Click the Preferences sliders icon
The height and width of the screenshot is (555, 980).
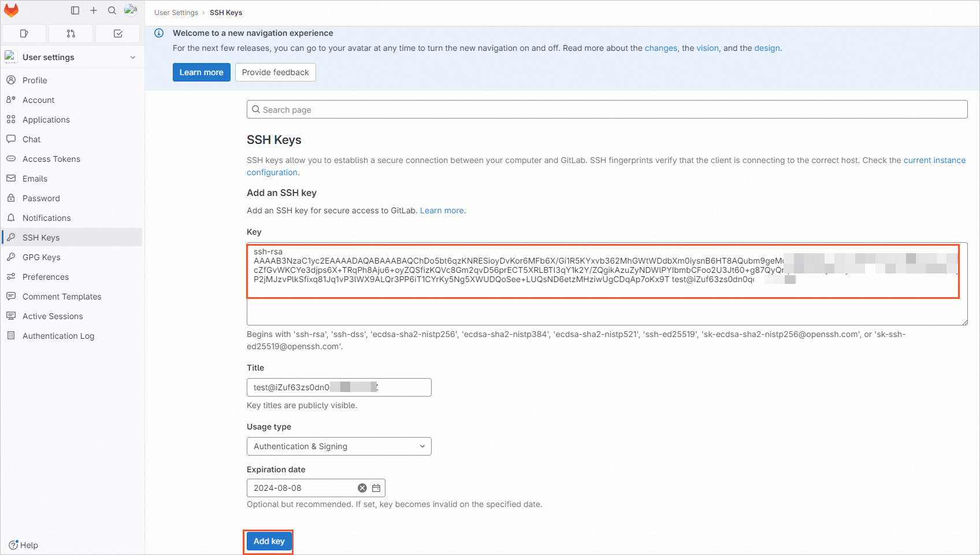click(11, 276)
